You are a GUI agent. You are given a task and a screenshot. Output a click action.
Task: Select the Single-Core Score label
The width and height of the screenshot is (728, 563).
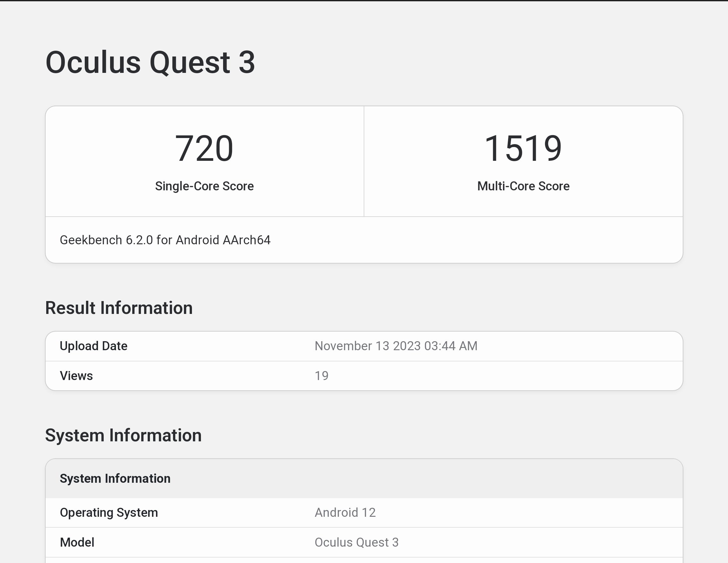coord(204,186)
